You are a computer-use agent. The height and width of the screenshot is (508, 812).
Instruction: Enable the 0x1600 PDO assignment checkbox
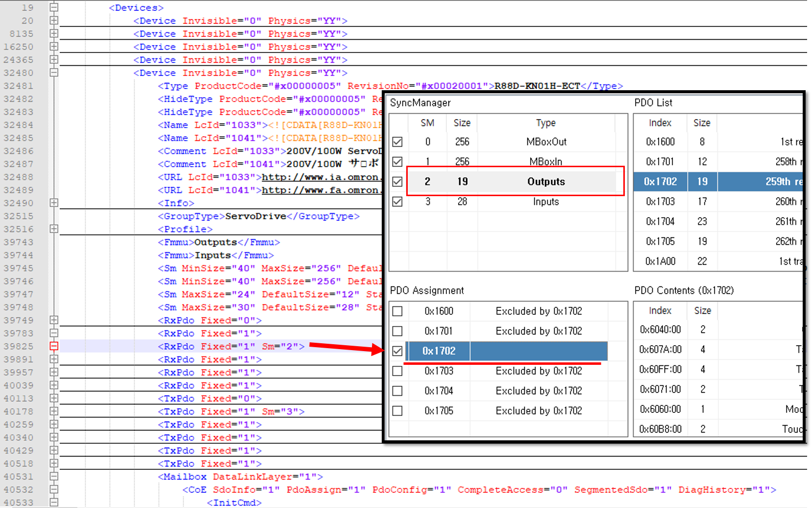pos(397,311)
